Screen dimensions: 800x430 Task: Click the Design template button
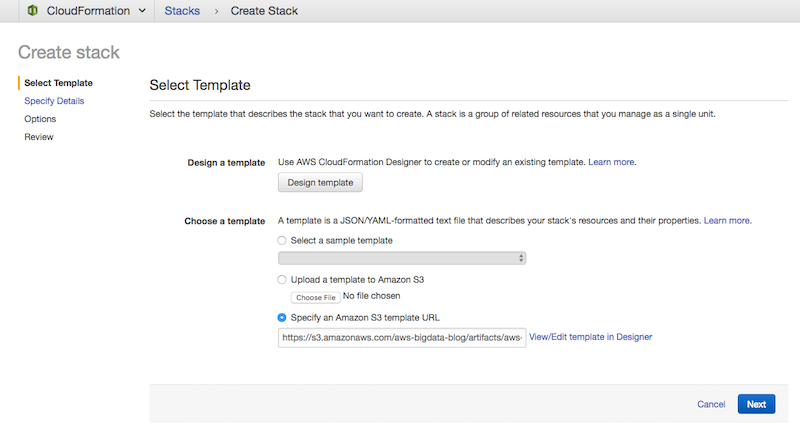pos(320,183)
